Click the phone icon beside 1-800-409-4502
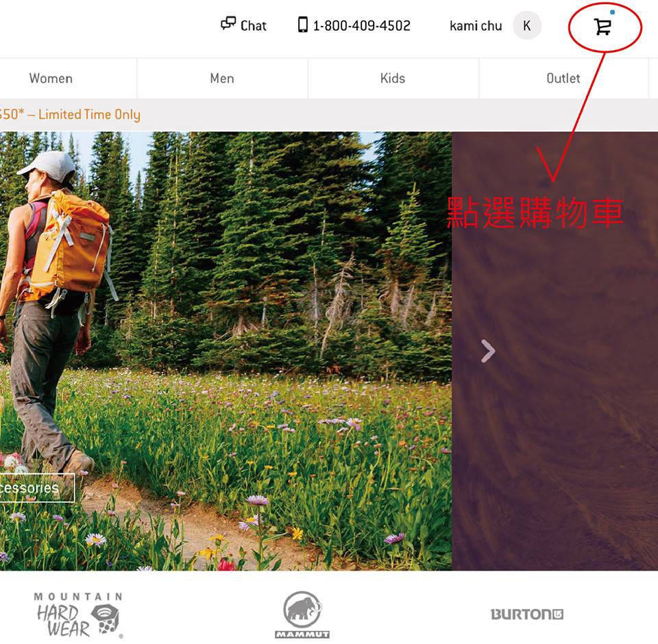Screen dimensions: 658x644 [302, 25]
